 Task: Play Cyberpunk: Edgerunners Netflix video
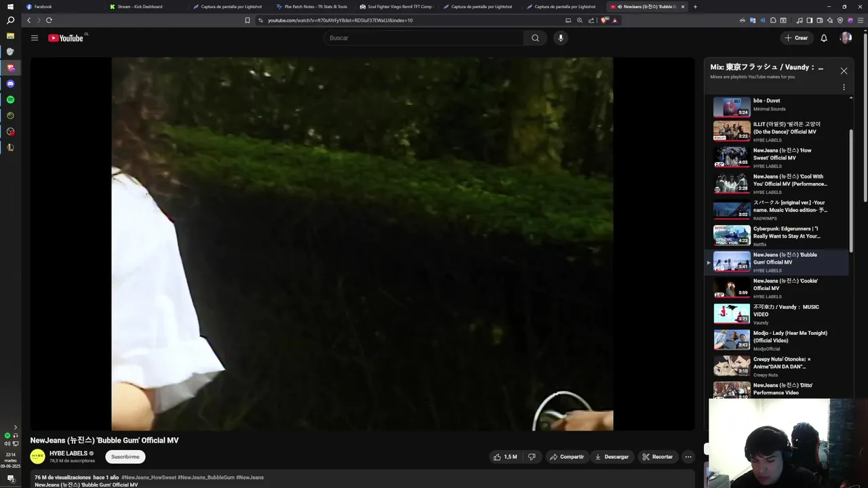(776, 236)
